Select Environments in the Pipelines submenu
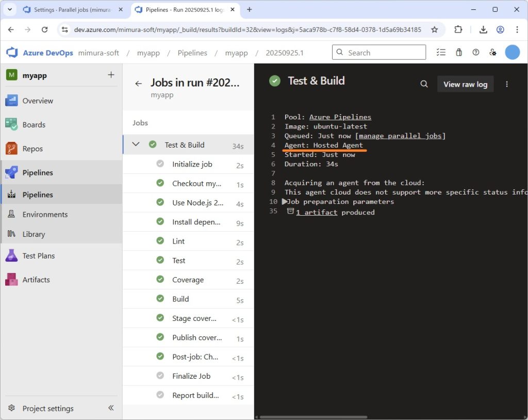The width and height of the screenshot is (528, 420). pyautogui.click(x=45, y=214)
